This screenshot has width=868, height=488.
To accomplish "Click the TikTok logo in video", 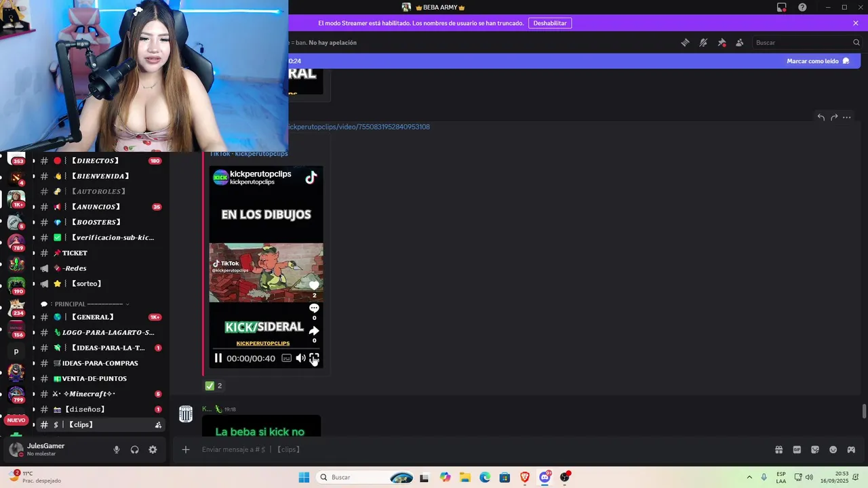I will (311, 178).
